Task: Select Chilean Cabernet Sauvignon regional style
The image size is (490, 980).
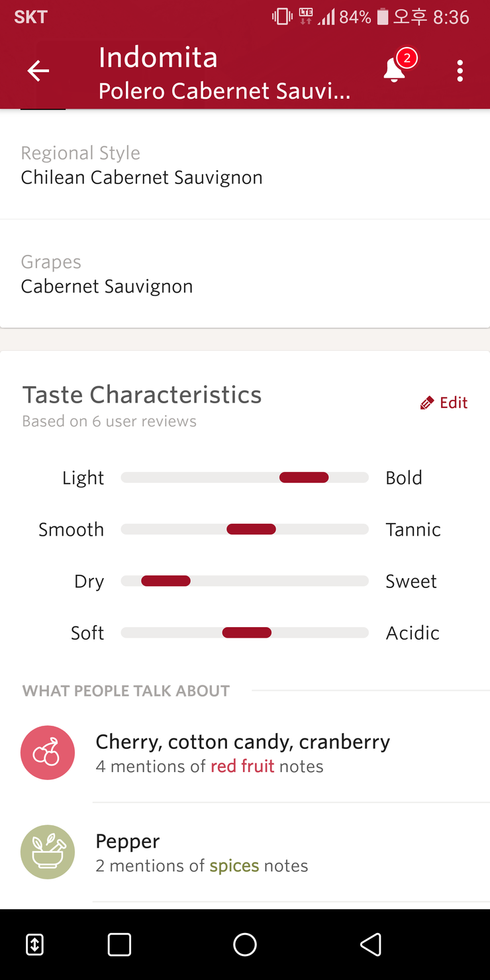Action: (245, 166)
